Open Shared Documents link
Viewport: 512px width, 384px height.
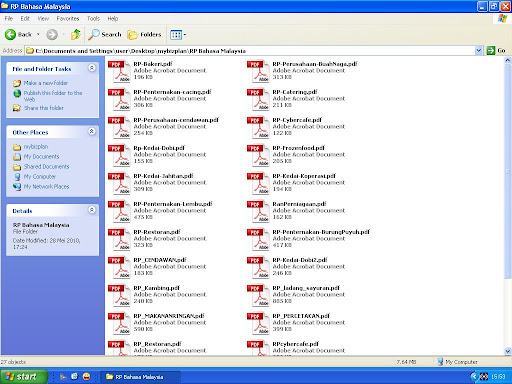click(x=46, y=167)
